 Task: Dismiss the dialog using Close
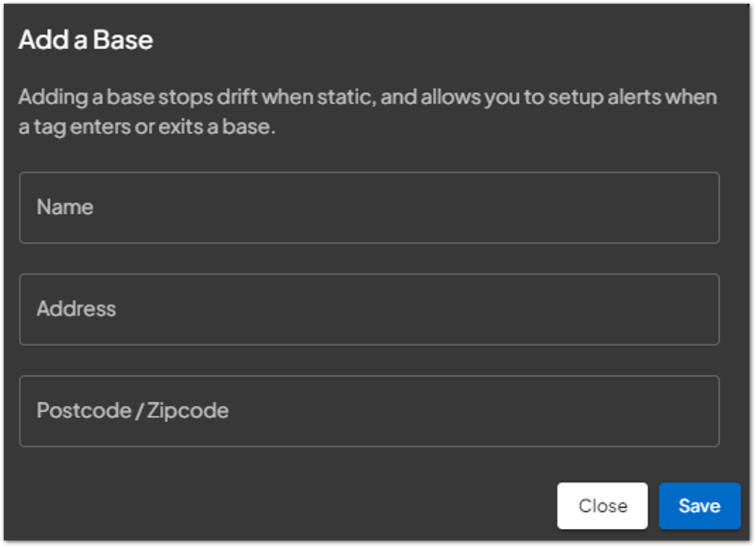[602, 506]
